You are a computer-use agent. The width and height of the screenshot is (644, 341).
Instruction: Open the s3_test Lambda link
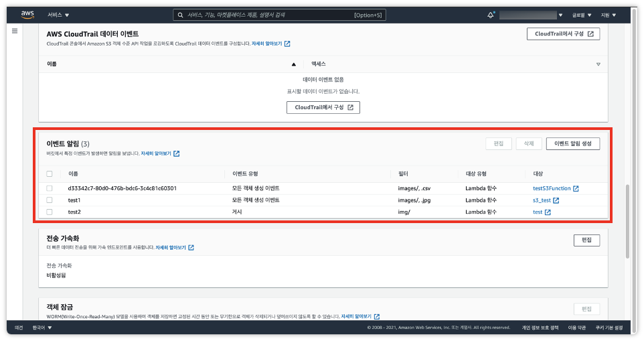(x=542, y=200)
